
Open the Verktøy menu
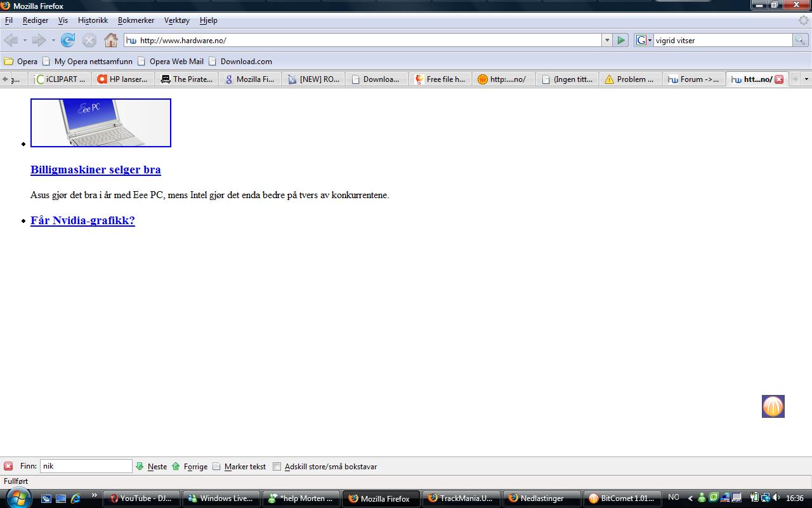coord(177,20)
